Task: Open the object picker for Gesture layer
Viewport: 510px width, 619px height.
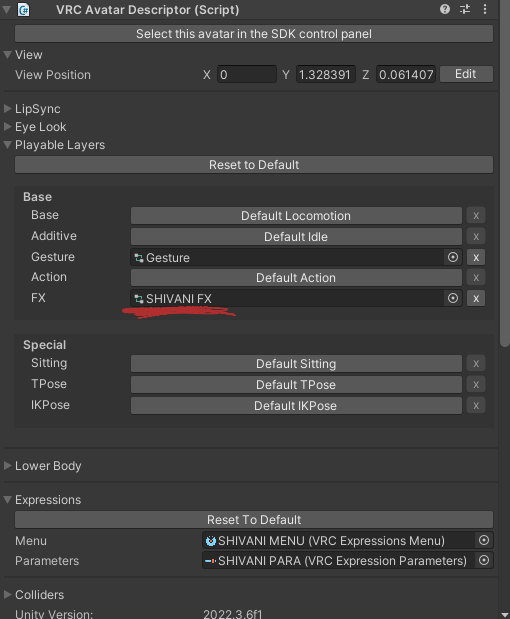Action: (x=453, y=257)
